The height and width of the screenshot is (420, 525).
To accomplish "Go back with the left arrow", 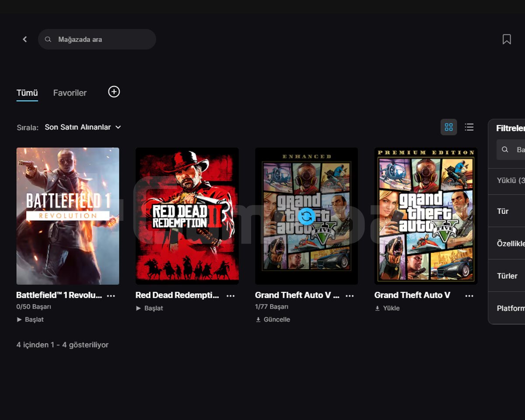I will tap(25, 39).
